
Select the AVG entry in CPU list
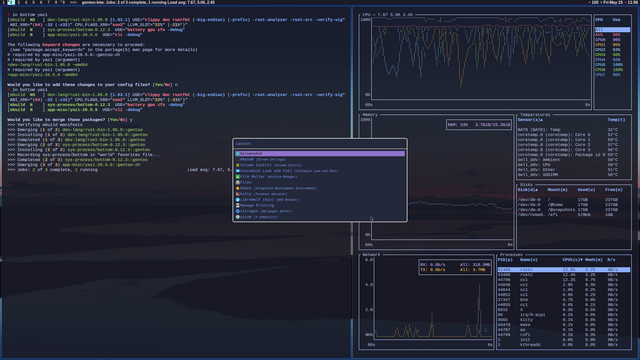click(612, 35)
